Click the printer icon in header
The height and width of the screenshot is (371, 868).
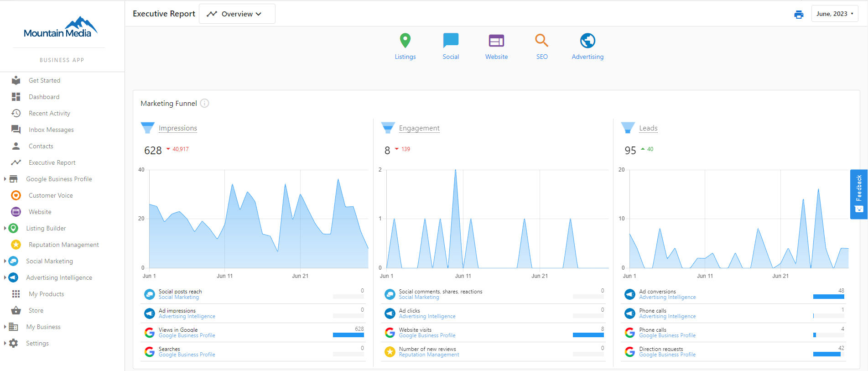799,14
